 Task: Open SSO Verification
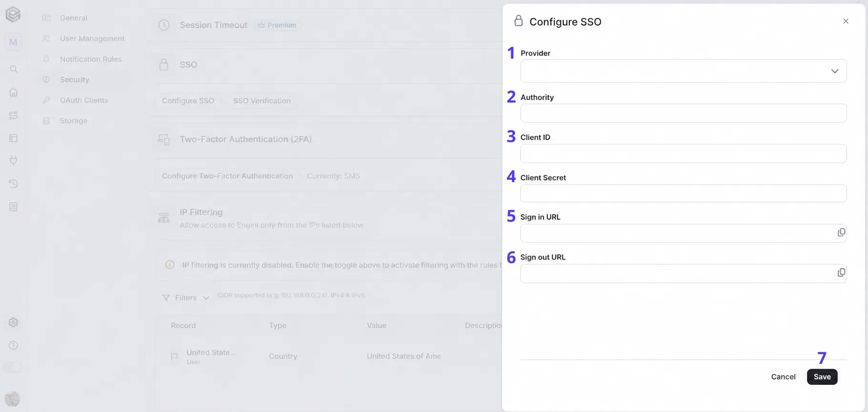coord(262,101)
